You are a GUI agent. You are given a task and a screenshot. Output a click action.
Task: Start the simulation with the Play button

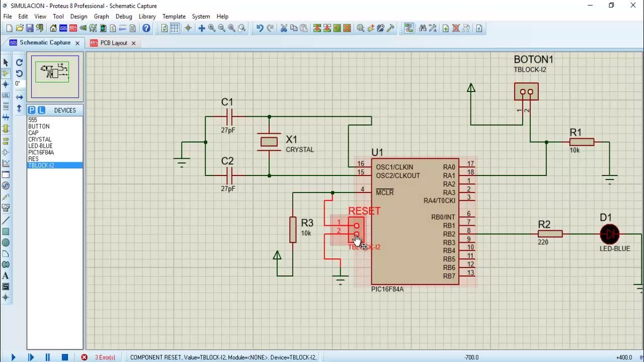pos(13,357)
